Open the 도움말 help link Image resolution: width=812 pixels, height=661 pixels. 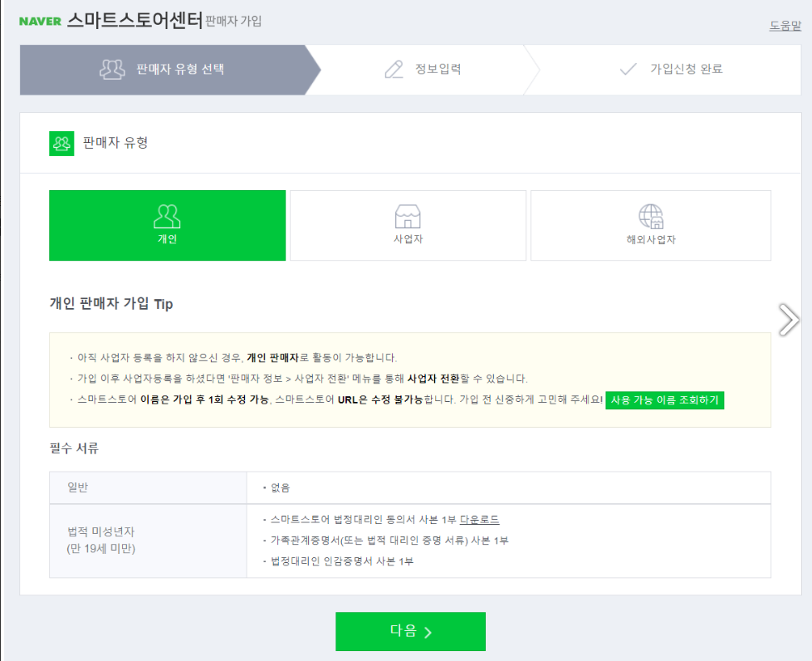[x=785, y=26]
